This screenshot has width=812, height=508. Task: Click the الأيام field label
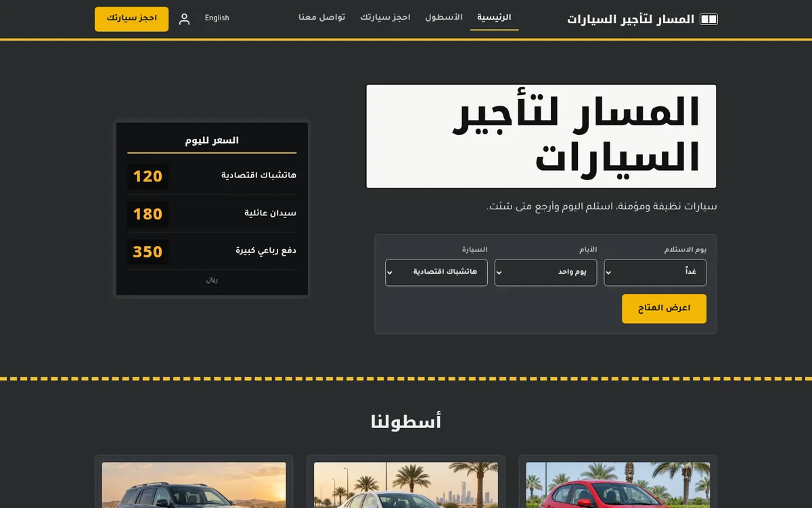[588, 250]
